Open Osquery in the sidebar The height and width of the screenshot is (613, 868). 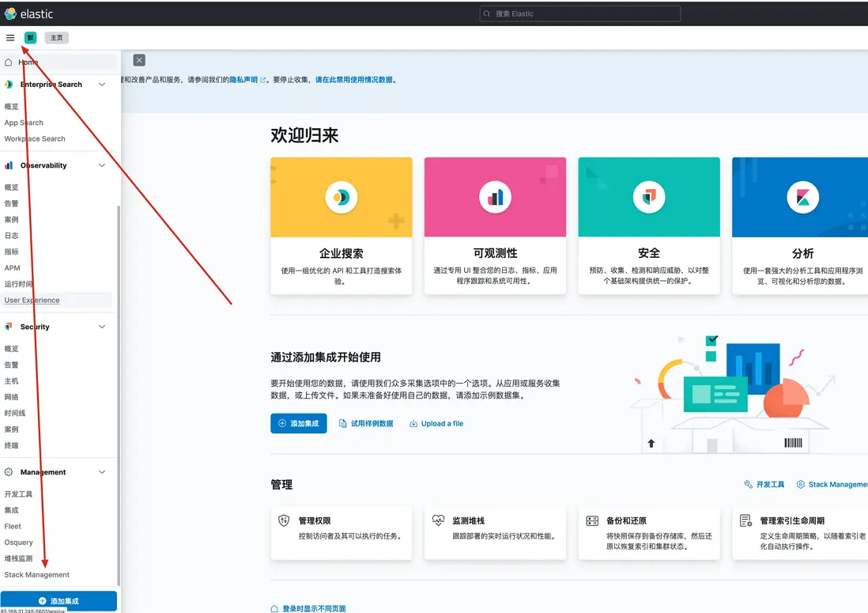(19, 542)
